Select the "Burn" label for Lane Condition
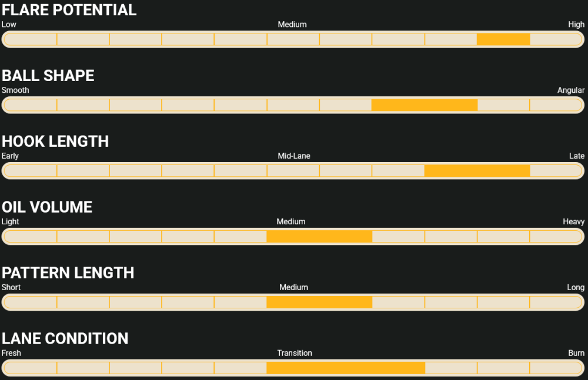This screenshot has width=588, height=380. (576, 354)
